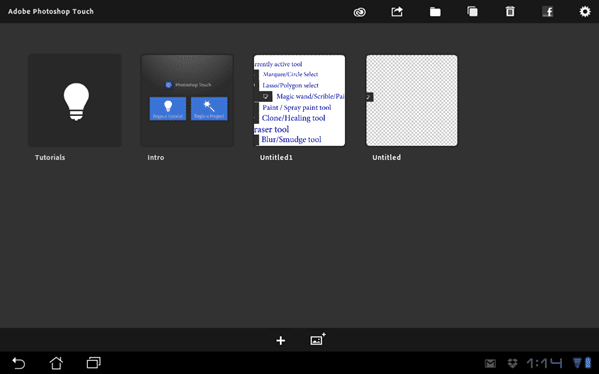Image resolution: width=599 pixels, height=374 pixels.
Task: Open settings gear icon
Action: 585,11
